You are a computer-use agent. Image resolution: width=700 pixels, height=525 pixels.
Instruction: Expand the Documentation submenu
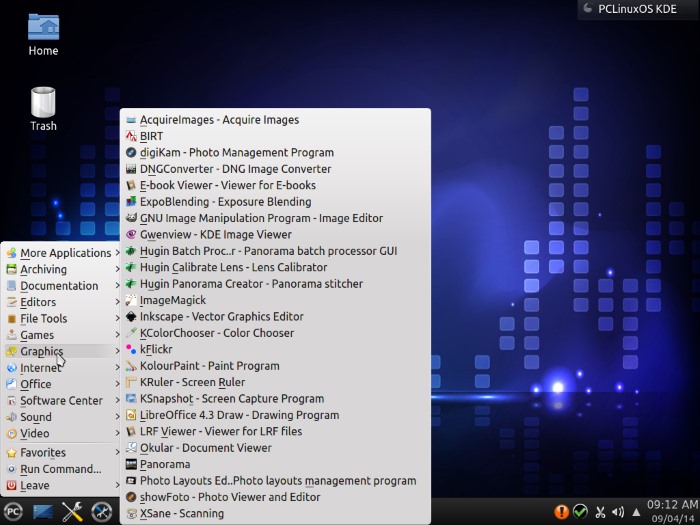[x=62, y=286]
